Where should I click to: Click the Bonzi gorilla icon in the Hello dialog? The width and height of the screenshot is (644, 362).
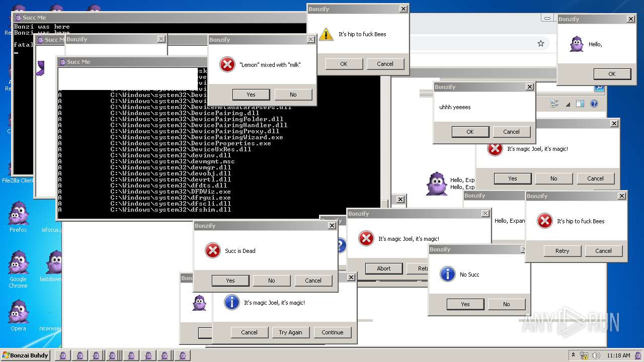577,44
